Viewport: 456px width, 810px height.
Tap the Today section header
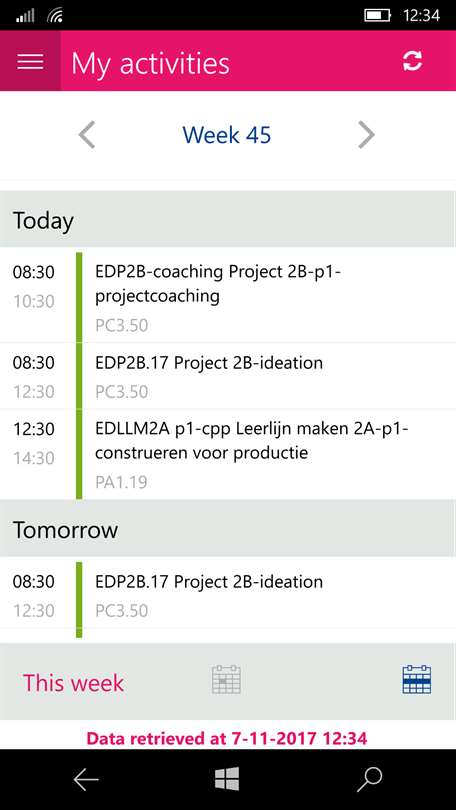(228, 220)
